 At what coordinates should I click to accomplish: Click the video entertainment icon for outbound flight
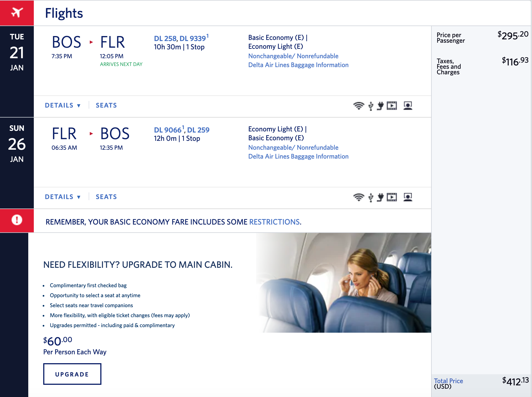(x=392, y=106)
